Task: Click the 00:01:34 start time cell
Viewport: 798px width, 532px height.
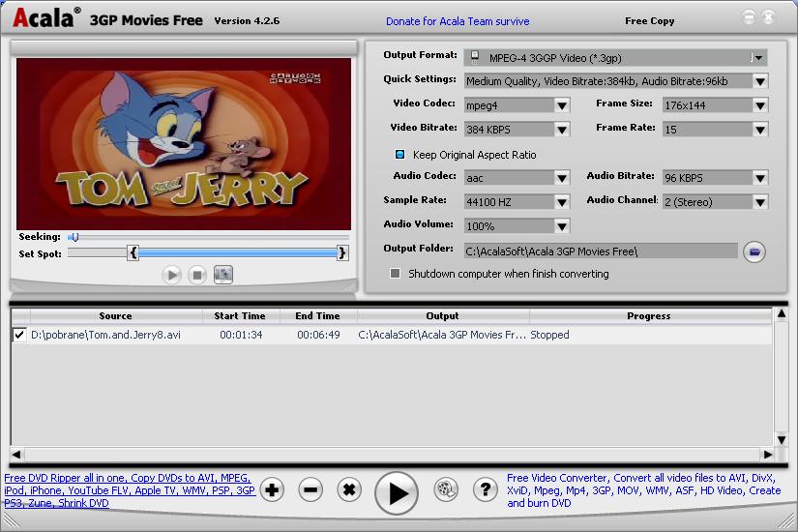Action: 241,335
